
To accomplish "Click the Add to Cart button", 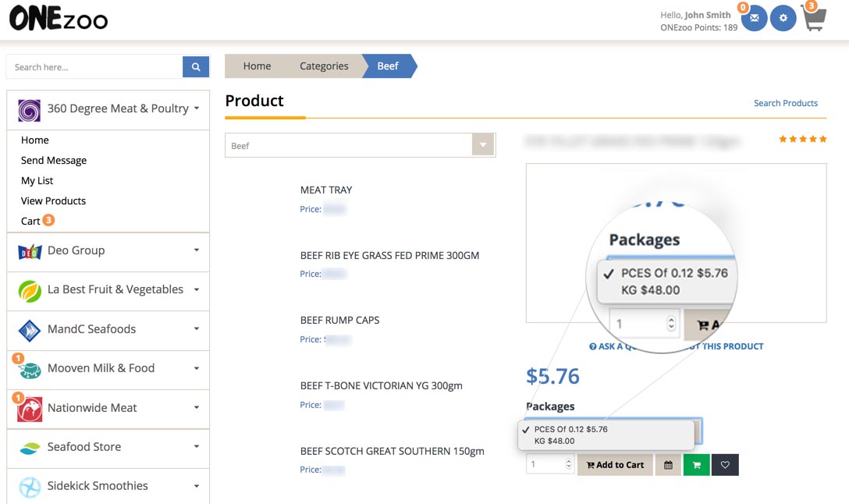I will 615,464.
